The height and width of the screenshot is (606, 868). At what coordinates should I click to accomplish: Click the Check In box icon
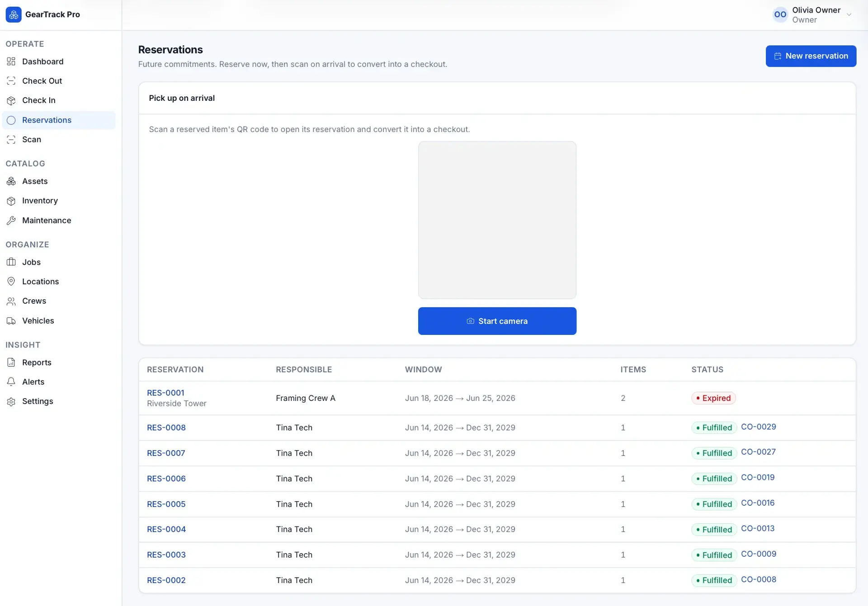[11, 100]
